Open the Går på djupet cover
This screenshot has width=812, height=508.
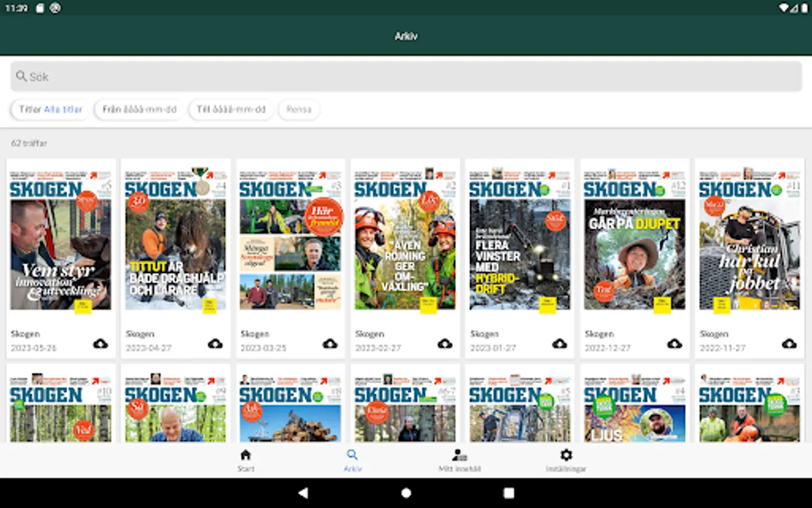635,240
